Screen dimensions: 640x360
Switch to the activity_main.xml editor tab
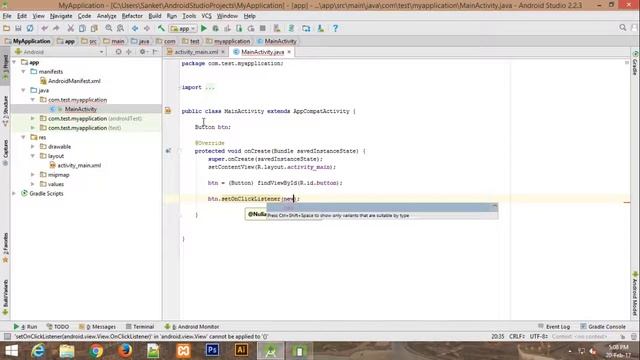(x=196, y=52)
